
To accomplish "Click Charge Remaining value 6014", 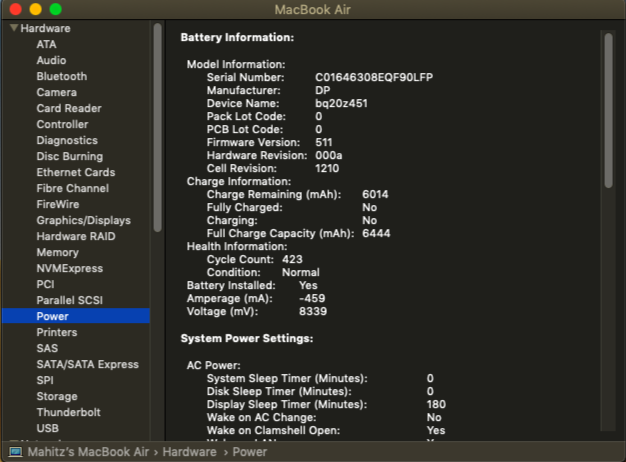I will tap(375, 194).
